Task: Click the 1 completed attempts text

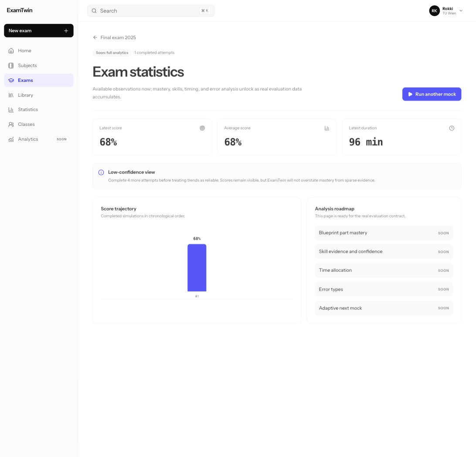Action: click(x=154, y=53)
